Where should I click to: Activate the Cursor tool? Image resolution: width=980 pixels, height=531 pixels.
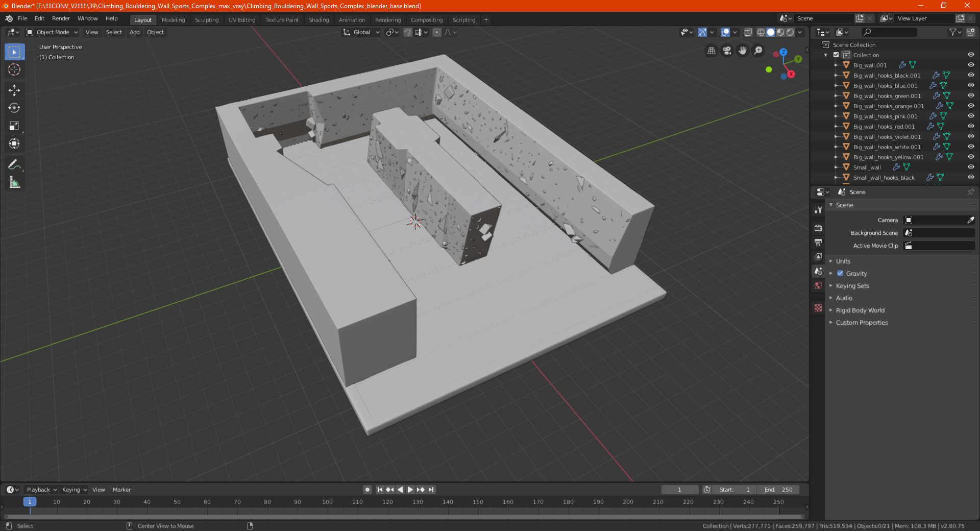coord(14,69)
